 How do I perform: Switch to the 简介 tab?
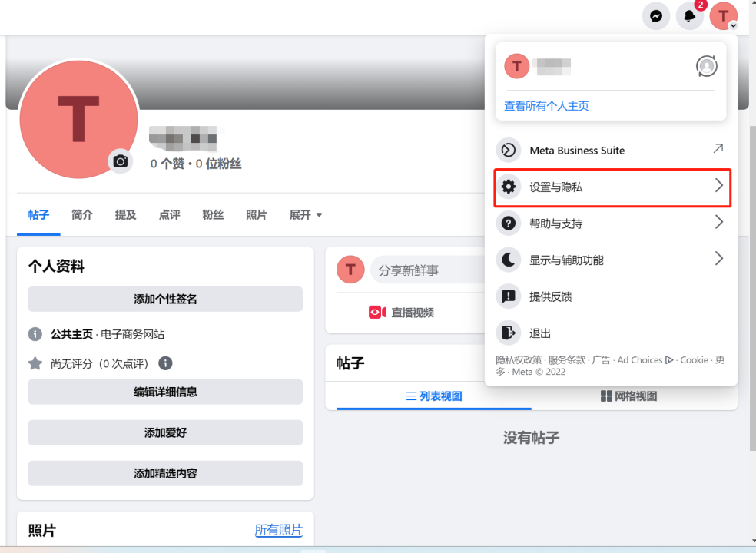click(81, 215)
